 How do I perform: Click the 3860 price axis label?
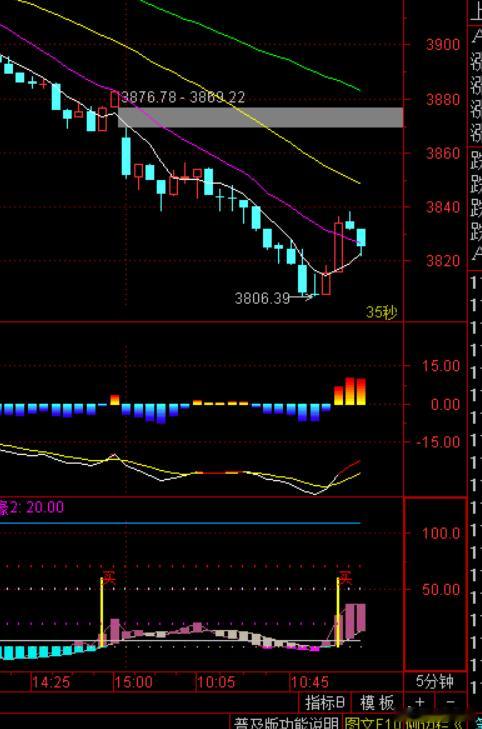click(443, 153)
